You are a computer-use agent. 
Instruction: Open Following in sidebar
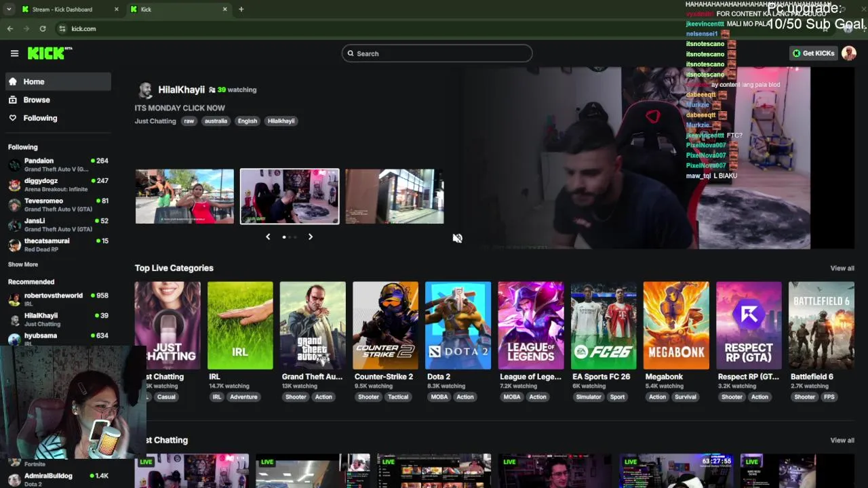tap(58, 118)
